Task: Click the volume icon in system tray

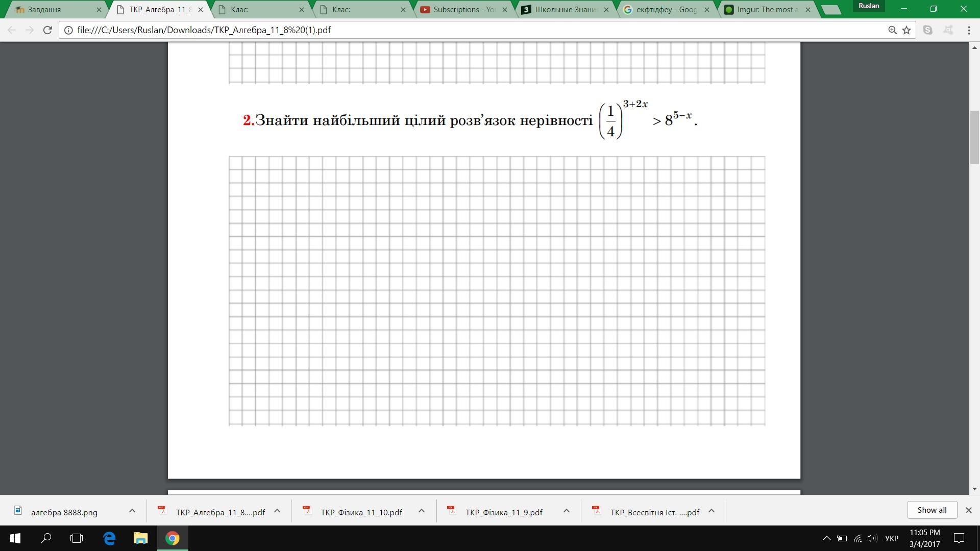Action: click(x=872, y=538)
